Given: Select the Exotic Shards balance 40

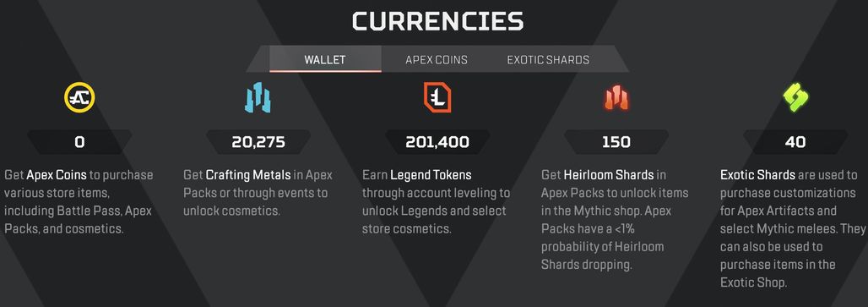Looking at the screenshot, I should click(795, 142).
